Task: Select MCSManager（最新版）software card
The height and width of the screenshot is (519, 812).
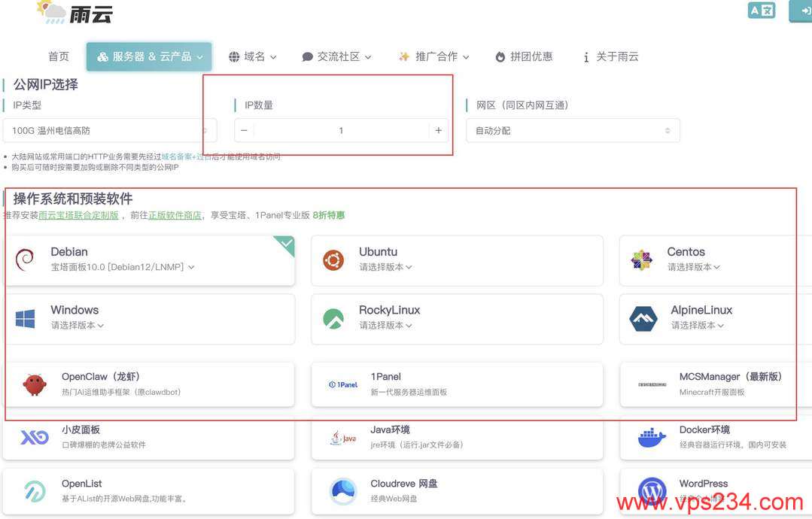Action: click(x=716, y=384)
